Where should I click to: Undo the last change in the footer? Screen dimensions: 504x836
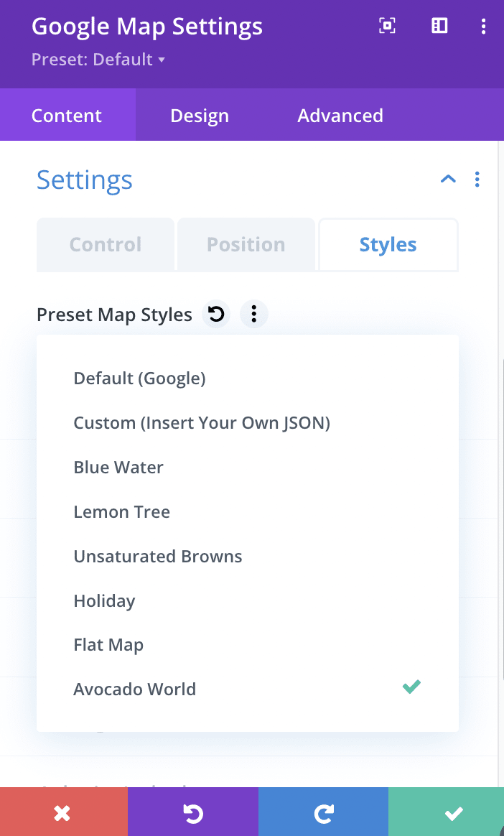(x=193, y=812)
